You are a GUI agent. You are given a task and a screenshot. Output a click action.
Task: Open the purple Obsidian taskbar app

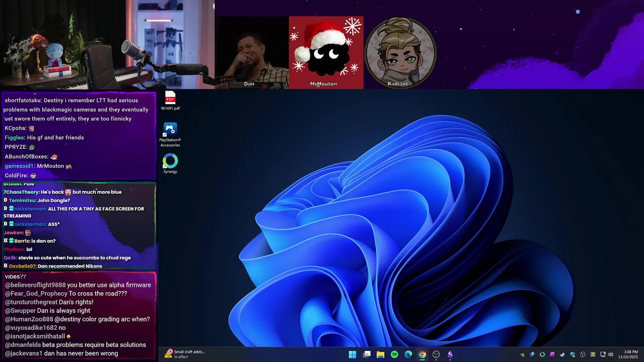(450, 354)
